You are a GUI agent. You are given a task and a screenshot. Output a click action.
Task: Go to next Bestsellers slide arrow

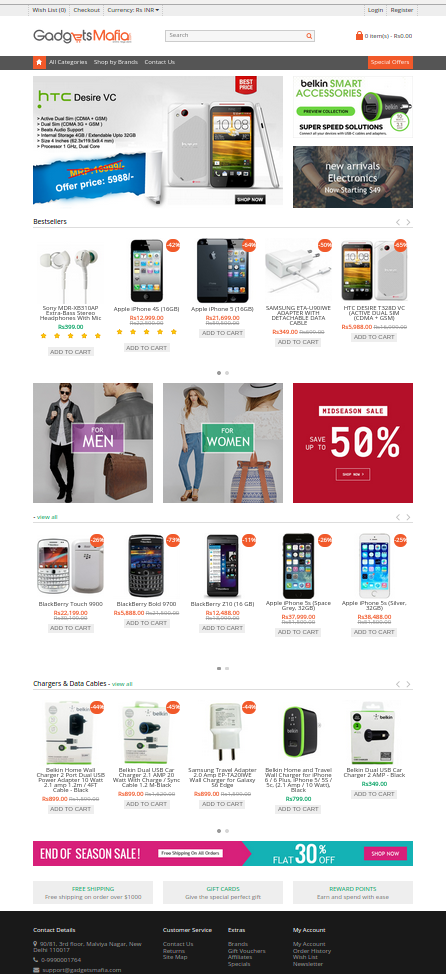[408, 222]
